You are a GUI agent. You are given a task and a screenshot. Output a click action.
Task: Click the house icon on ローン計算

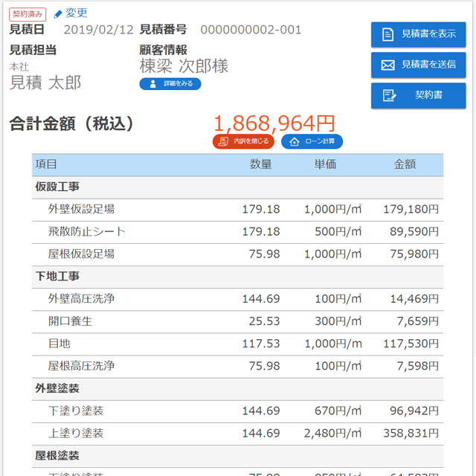point(294,141)
